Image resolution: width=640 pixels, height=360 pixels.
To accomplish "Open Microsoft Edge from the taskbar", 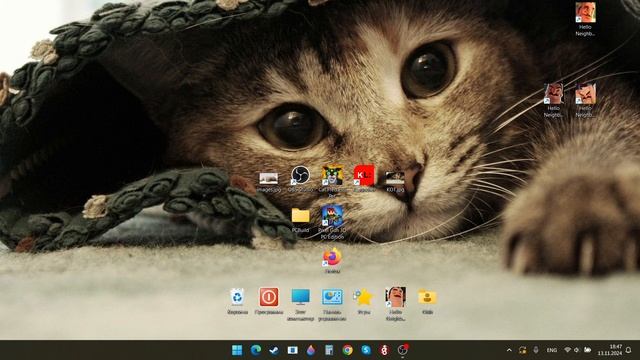I will (256, 350).
